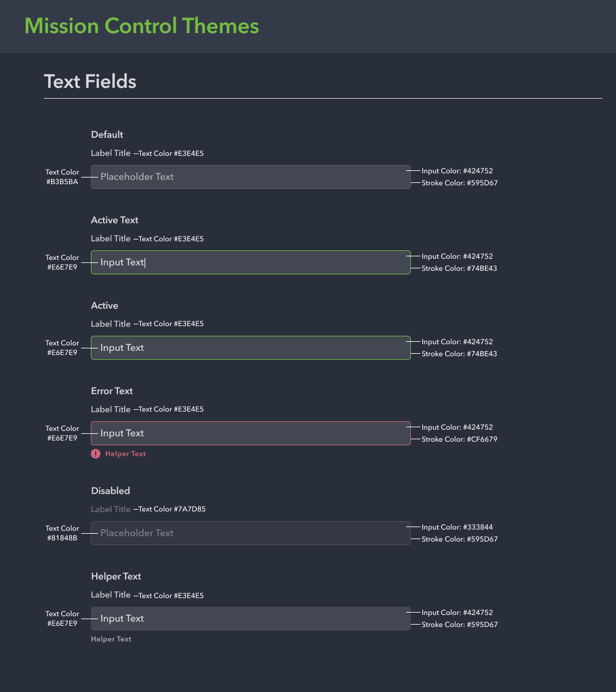616x692 pixels.
Task: Click the Error Text section heading
Action: [x=112, y=391]
